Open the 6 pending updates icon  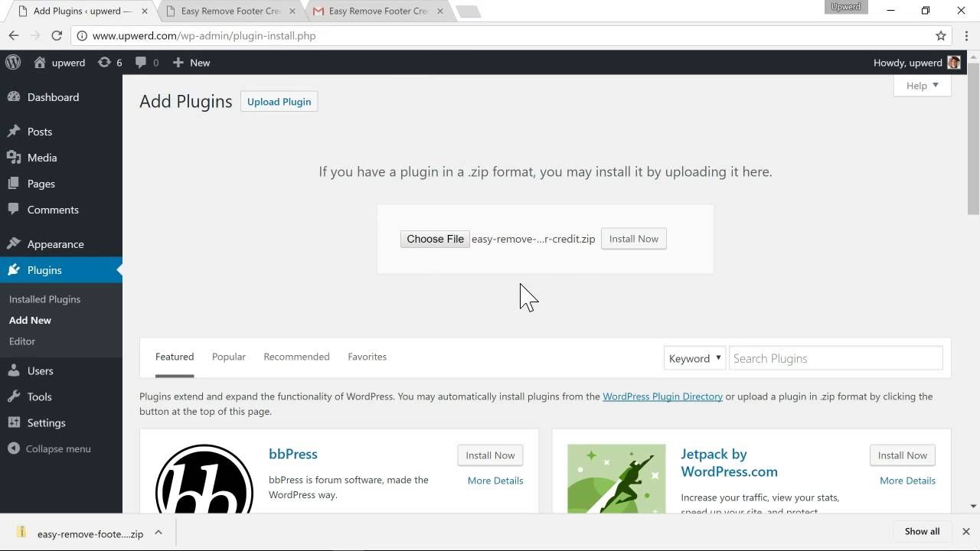104,62
